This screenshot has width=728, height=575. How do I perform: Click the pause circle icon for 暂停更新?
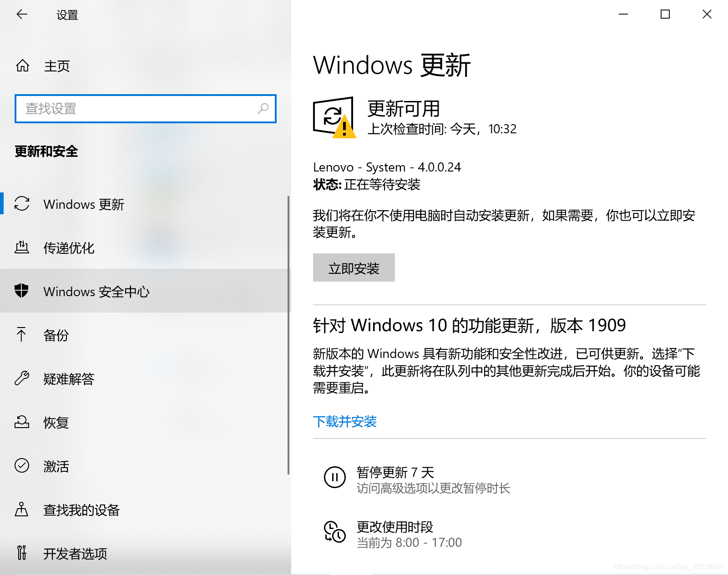pos(335,477)
